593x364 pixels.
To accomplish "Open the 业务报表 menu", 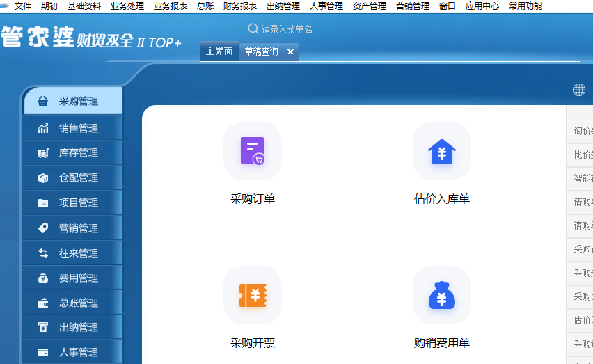I will 171,6.
